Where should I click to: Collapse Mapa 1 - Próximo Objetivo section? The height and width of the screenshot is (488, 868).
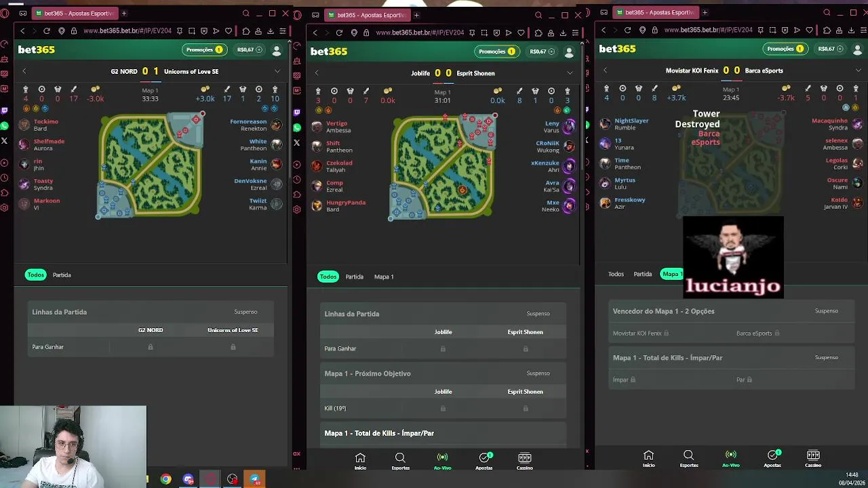(443, 373)
